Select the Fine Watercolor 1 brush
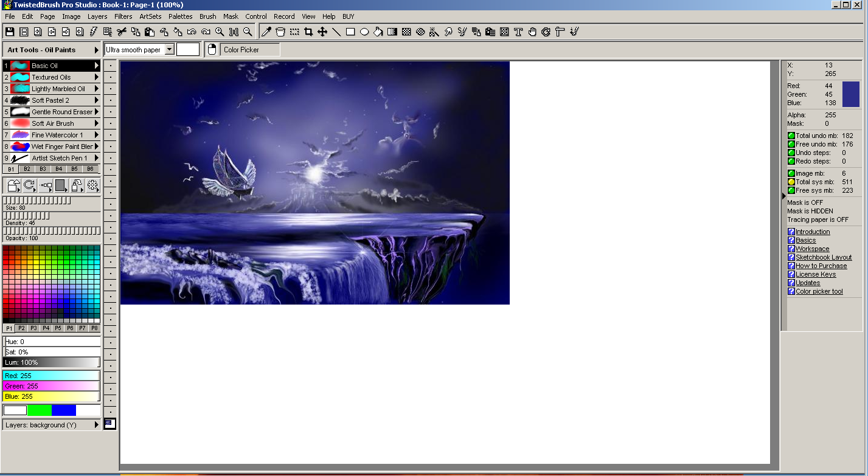Viewport: 868px width, 476px height. tap(51, 135)
